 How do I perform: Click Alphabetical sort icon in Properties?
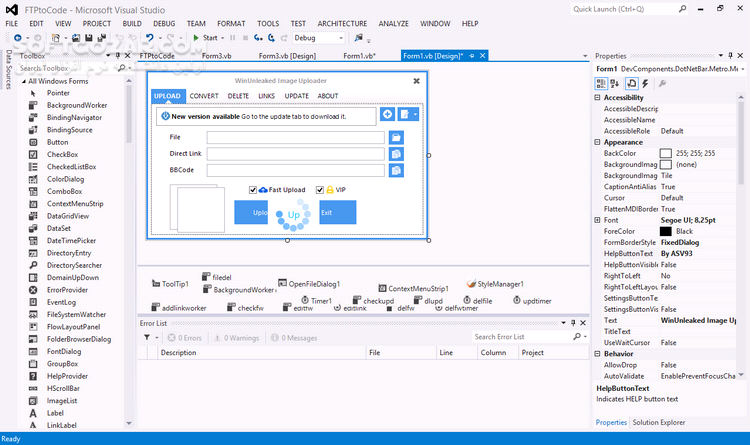[615, 84]
